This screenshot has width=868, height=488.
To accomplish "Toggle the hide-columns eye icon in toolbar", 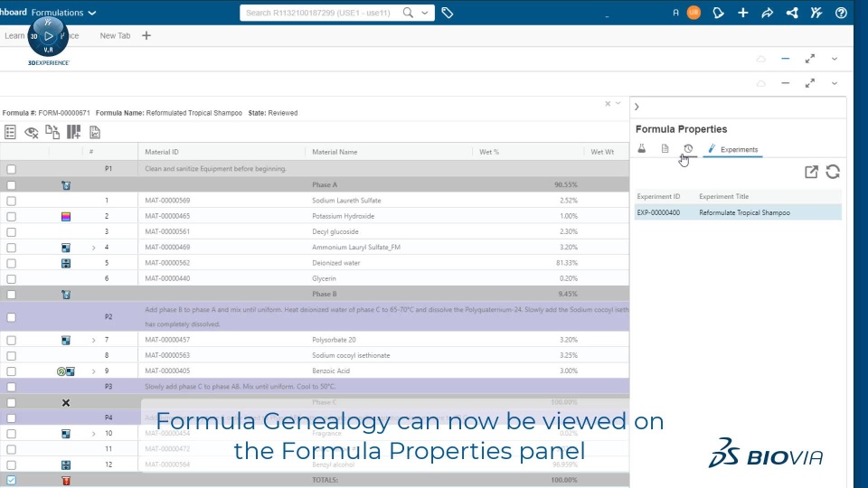I will pos(31,132).
